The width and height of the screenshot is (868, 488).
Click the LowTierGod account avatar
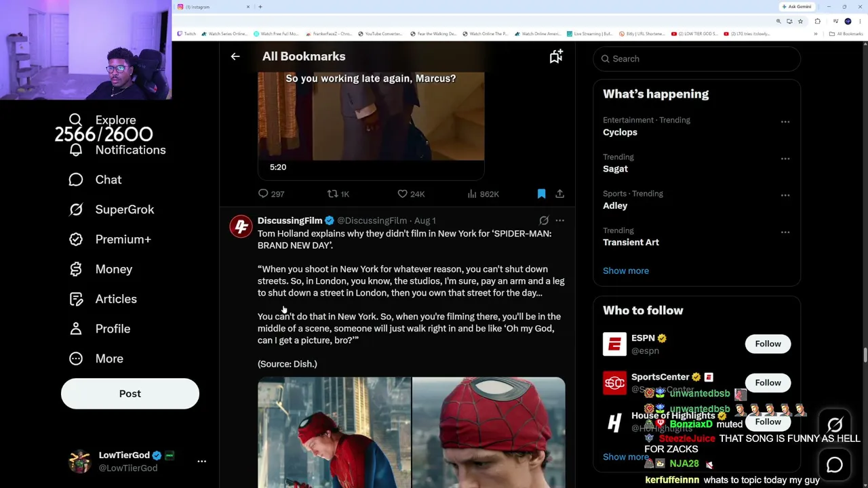coord(80,462)
